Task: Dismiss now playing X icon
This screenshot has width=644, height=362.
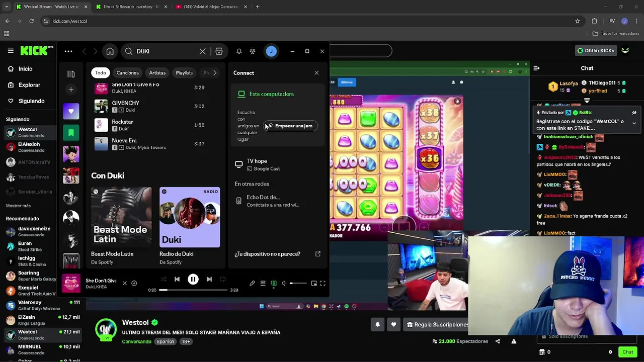Action: pos(125,283)
